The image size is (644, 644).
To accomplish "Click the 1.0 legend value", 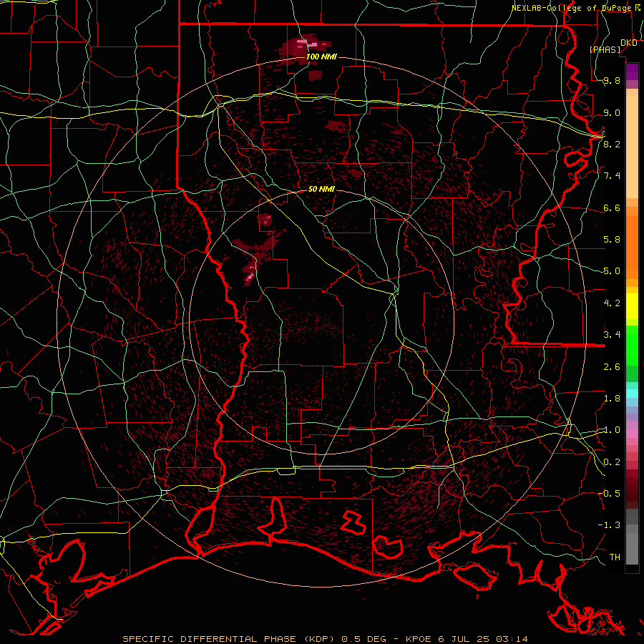I will coord(612,430).
